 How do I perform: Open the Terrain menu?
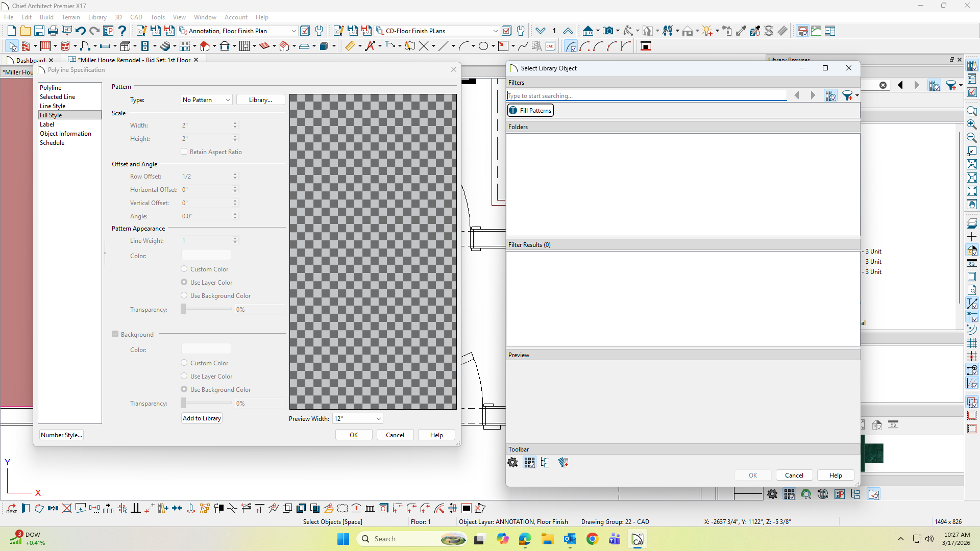click(x=71, y=17)
